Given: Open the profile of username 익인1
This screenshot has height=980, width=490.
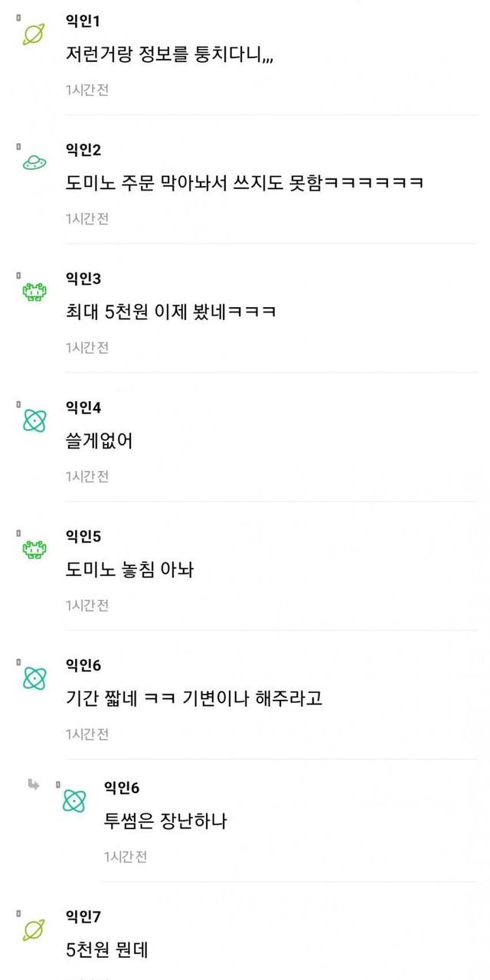Looking at the screenshot, I should point(83,21).
